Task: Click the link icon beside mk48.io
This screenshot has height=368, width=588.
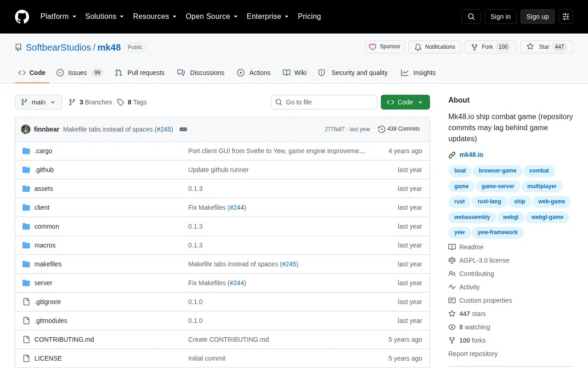Action: coord(452,155)
